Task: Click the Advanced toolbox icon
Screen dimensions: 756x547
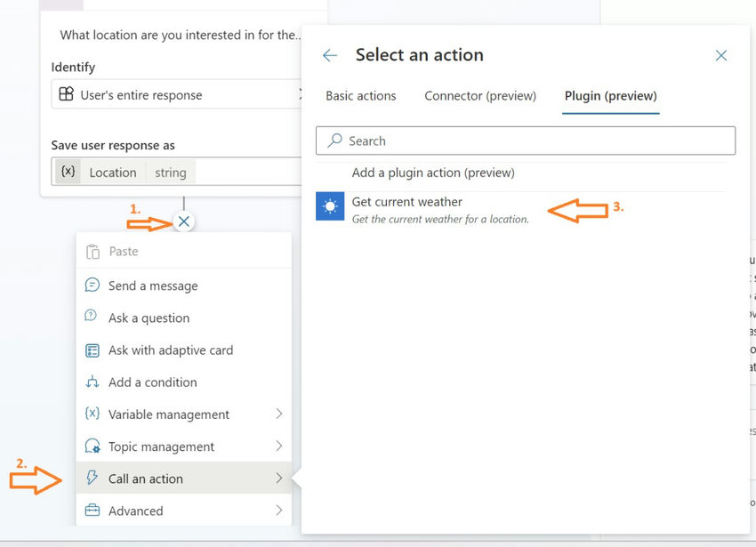Action: (x=92, y=511)
